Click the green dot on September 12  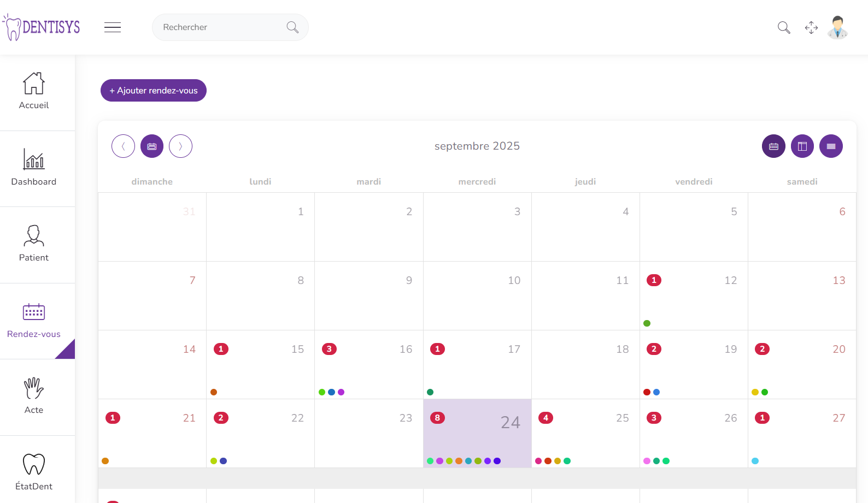point(647,323)
